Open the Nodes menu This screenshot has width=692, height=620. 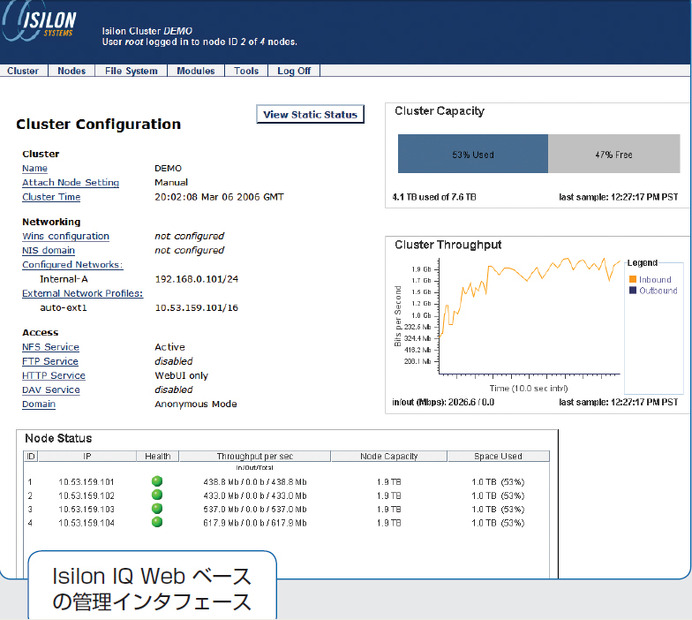click(71, 71)
